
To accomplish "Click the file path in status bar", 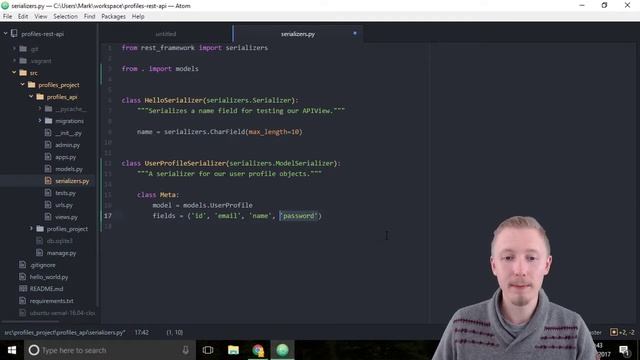I will [x=65, y=333].
